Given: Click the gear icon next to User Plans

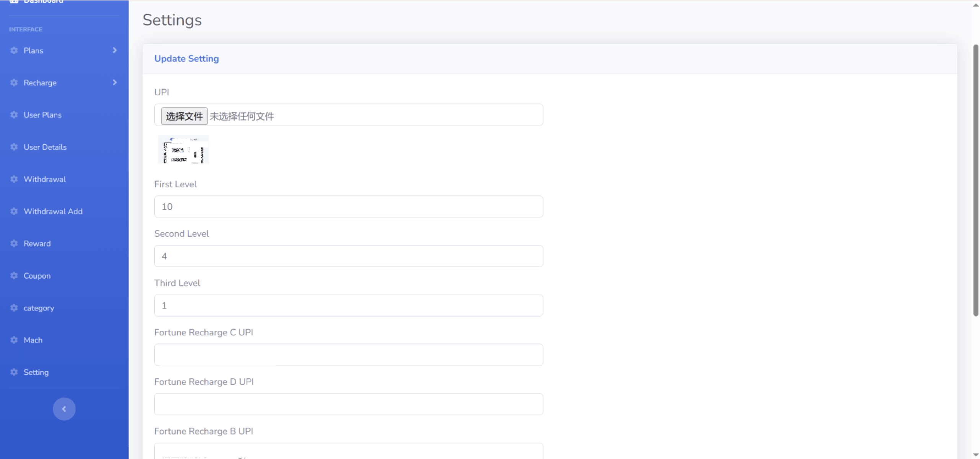Looking at the screenshot, I should [x=14, y=115].
